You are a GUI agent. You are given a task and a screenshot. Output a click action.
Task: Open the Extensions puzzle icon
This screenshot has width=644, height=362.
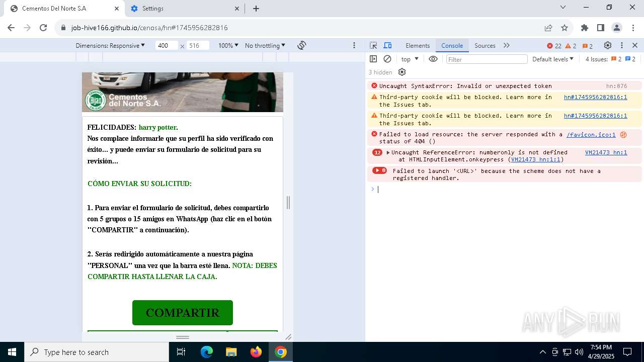tap(585, 28)
